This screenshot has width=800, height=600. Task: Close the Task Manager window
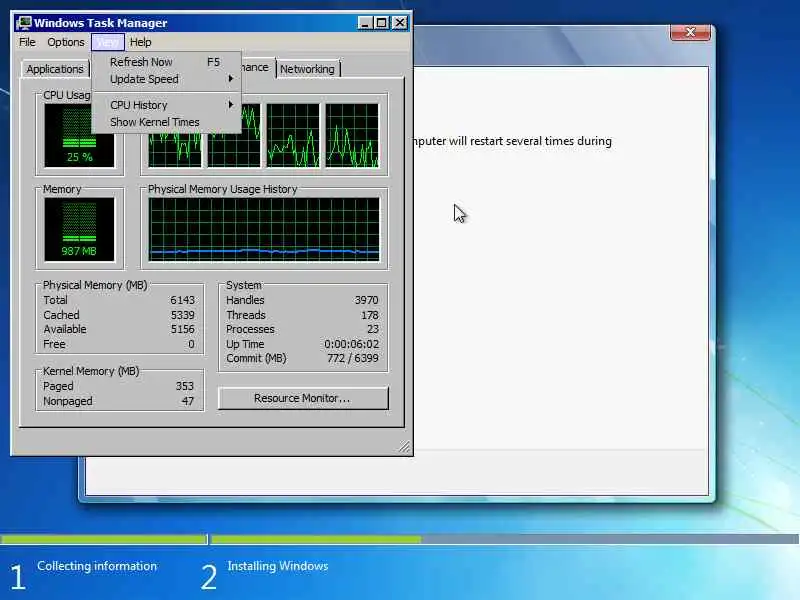pyautogui.click(x=400, y=23)
